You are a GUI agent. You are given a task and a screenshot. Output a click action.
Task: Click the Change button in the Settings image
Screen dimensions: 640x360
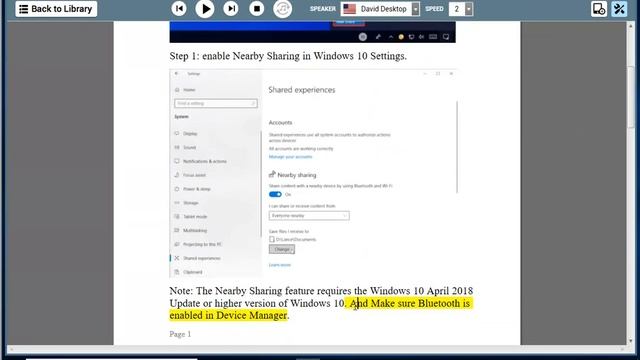(282, 249)
